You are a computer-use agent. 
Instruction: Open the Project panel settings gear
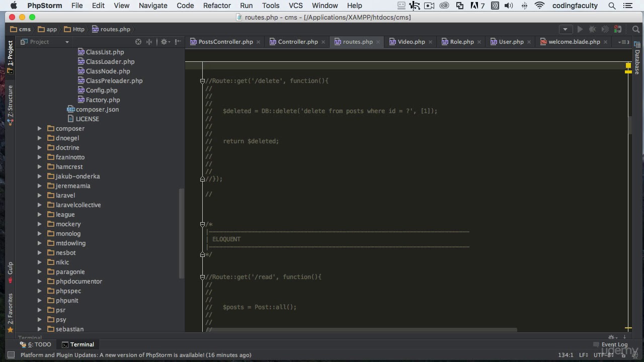coord(165,42)
